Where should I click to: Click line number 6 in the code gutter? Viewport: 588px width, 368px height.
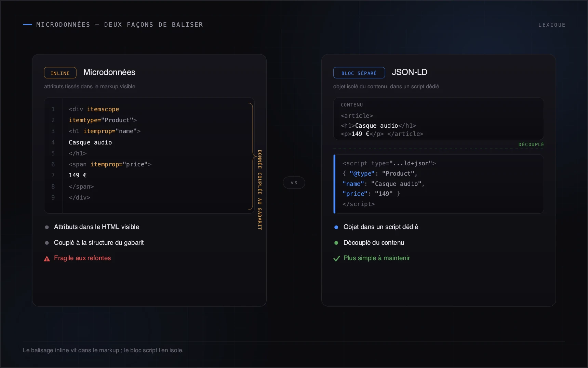[53, 164]
